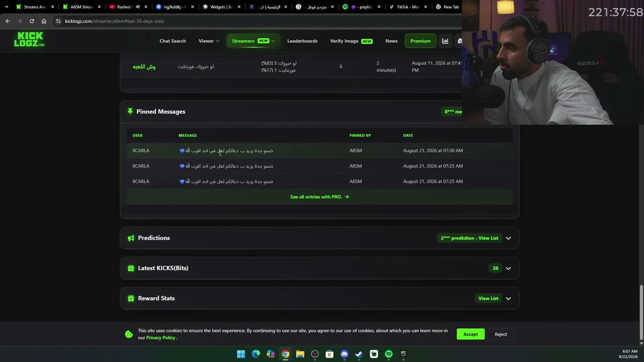The height and width of the screenshot is (362, 644).
Task: Click the 2*** prediction - View List button
Action: click(469, 238)
